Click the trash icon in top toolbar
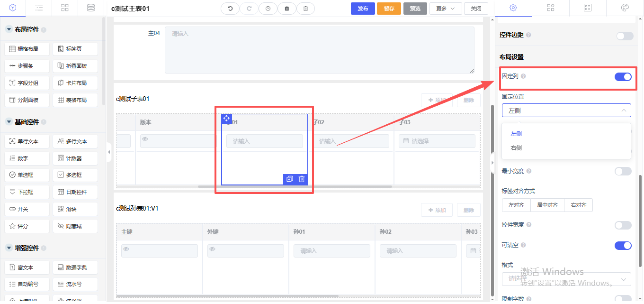This screenshot has height=304, width=644. (x=305, y=9)
